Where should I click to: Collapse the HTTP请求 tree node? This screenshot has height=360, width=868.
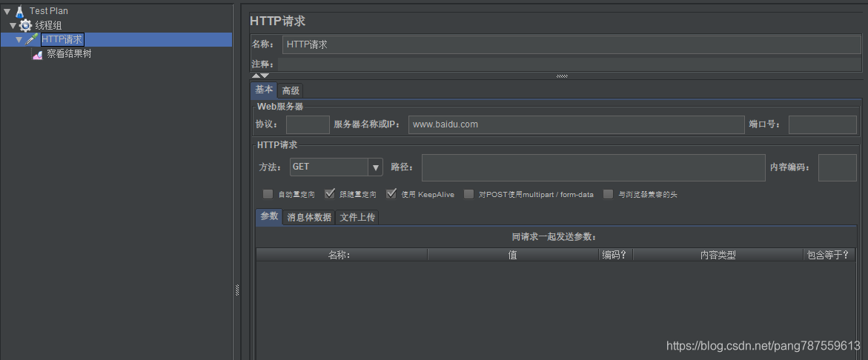[x=19, y=39]
